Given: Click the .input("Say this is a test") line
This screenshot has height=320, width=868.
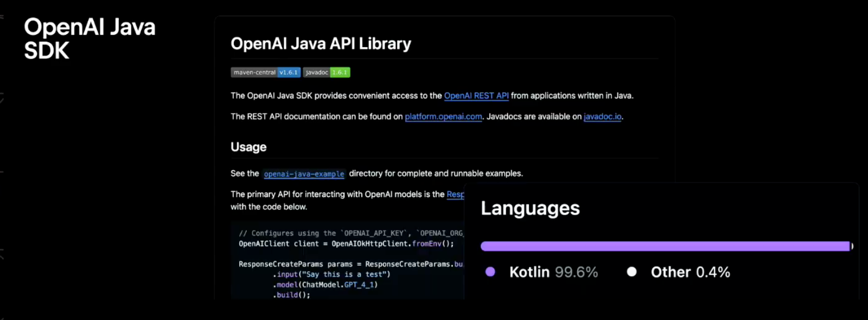Looking at the screenshot, I should tap(331, 274).
